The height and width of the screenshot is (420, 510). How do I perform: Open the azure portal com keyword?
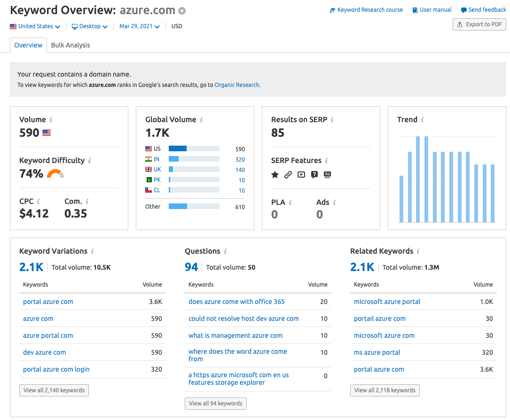48,336
